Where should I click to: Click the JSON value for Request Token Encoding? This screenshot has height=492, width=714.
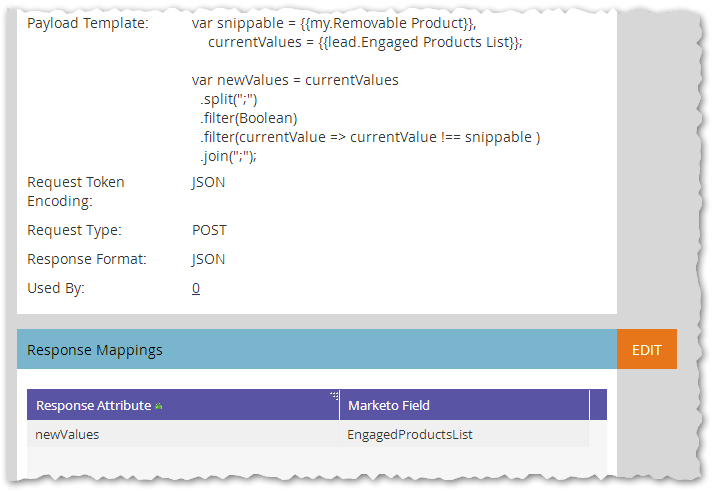click(209, 182)
